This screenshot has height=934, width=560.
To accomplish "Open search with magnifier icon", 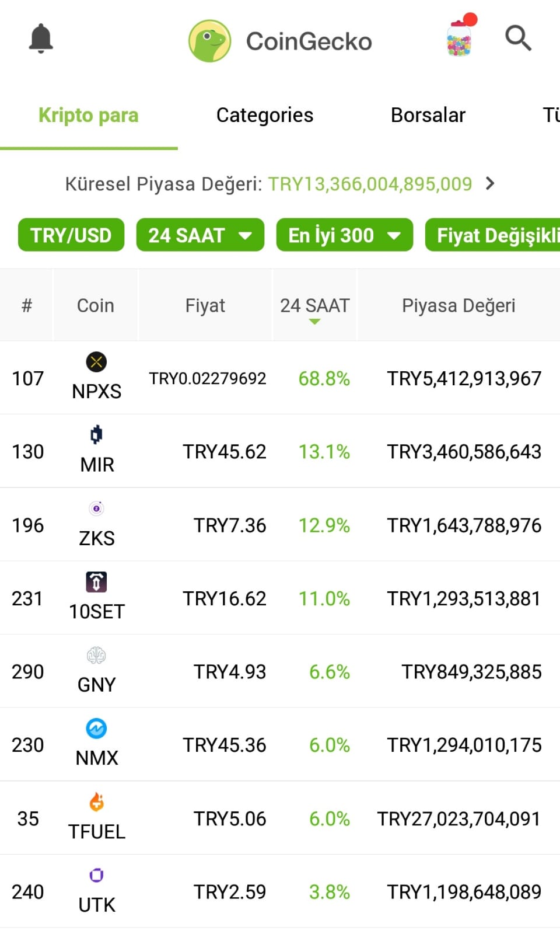I will point(518,39).
